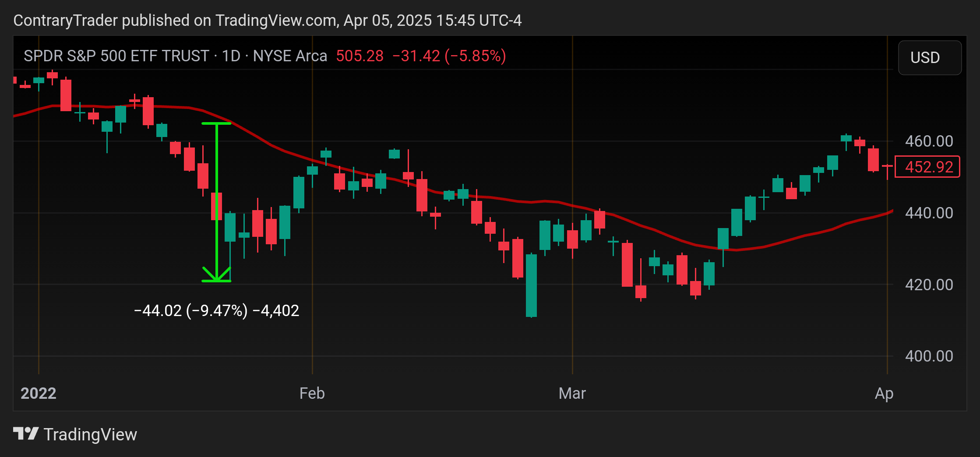The height and width of the screenshot is (457, 980).
Task: Open the TradingView wordmark link
Action: [90, 435]
